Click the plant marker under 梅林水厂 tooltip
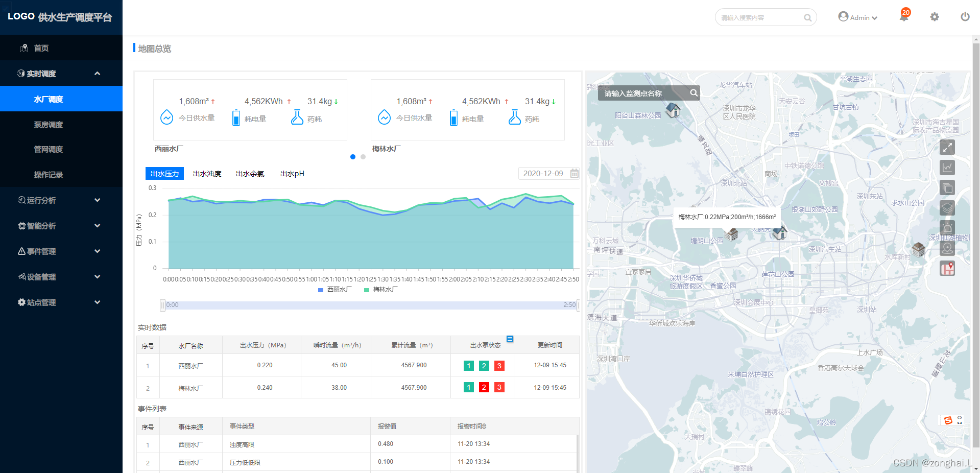Image resolution: width=980 pixels, height=473 pixels. (x=731, y=234)
